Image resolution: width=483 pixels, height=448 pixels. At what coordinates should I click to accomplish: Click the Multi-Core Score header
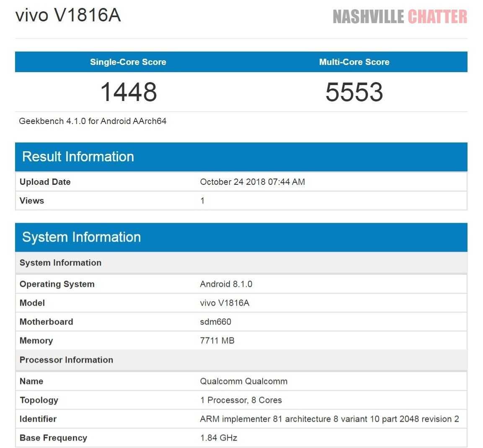(x=354, y=62)
